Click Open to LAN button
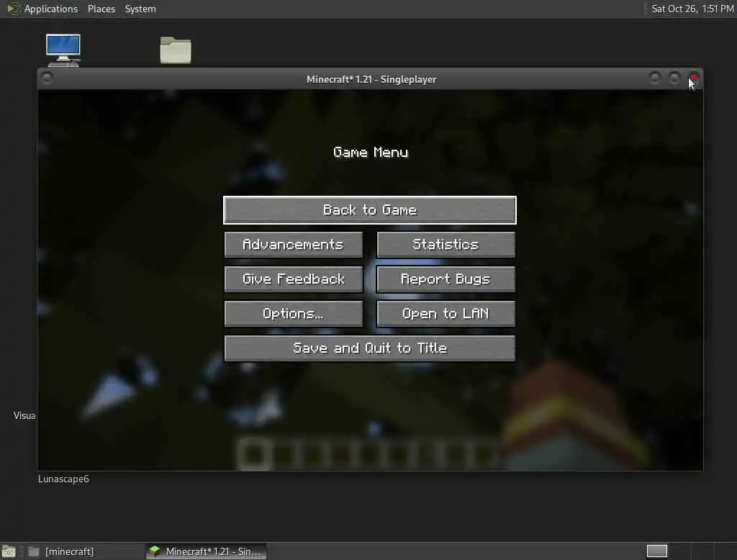This screenshot has width=737, height=560. [x=446, y=314]
